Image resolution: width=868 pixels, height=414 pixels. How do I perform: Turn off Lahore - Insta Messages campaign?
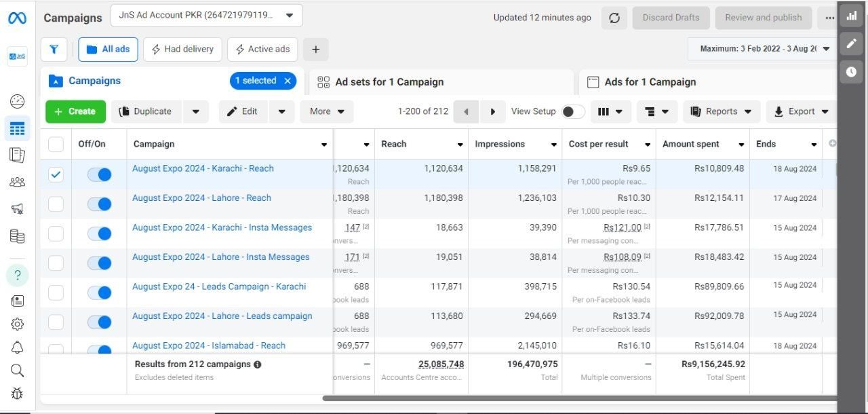[99, 263]
